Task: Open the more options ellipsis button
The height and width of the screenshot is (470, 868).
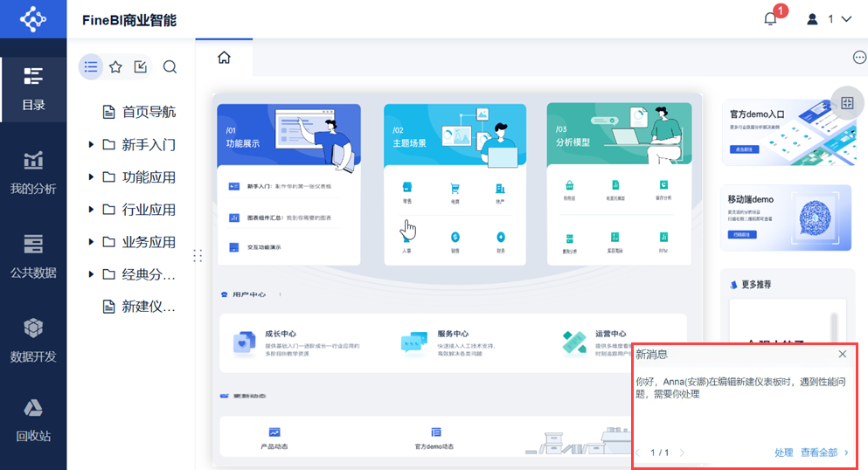Action: (859, 58)
